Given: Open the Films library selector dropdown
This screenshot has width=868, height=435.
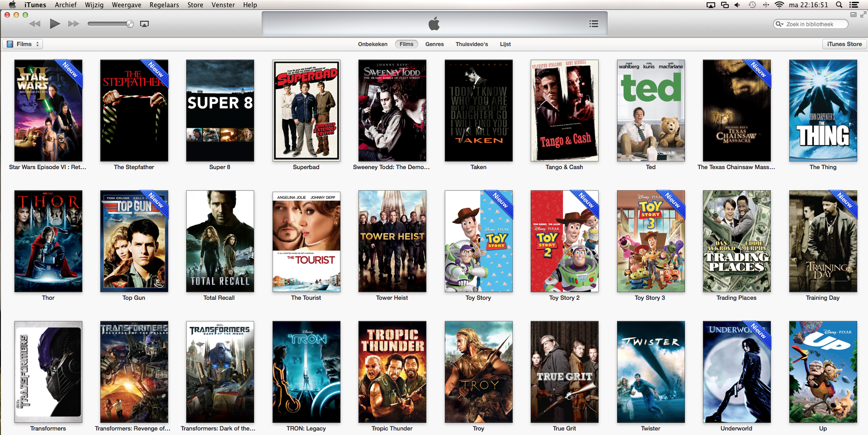Looking at the screenshot, I should pyautogui.click(x=24, y=44).
